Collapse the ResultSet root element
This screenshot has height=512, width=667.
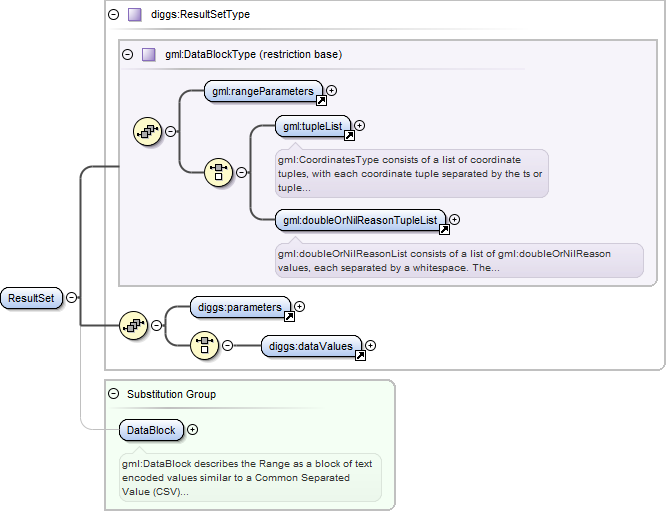(72, 298)
